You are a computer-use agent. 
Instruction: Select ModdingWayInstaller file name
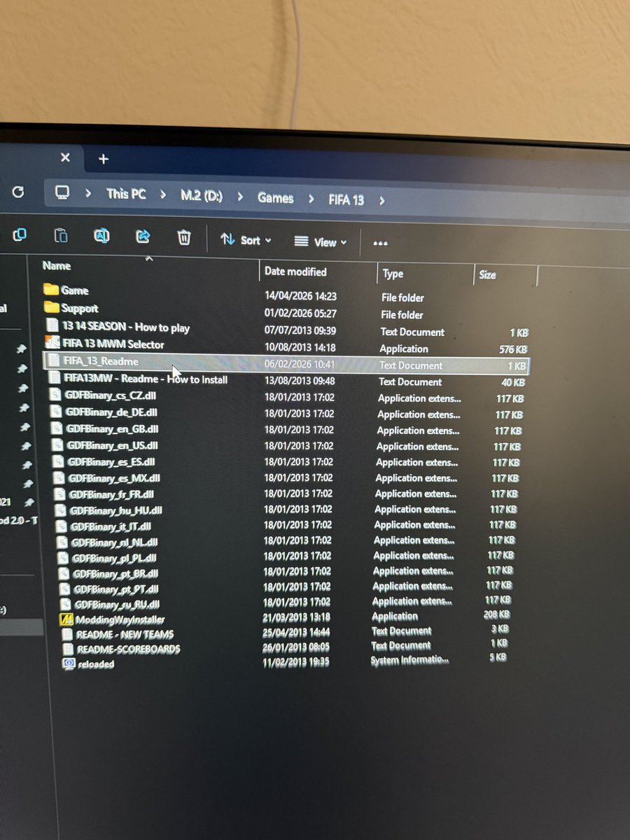120,619
